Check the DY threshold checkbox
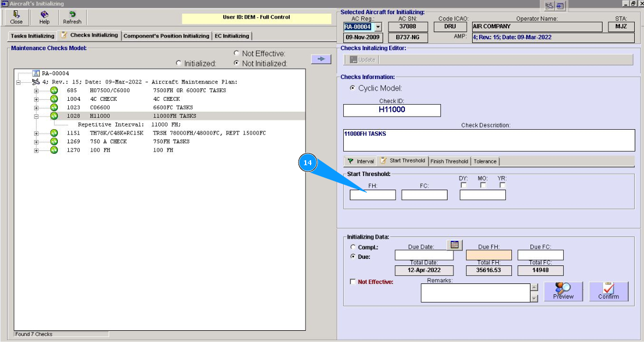Viewport: 644px width, 345px height. pyautogui.click(x=463, y=185)
